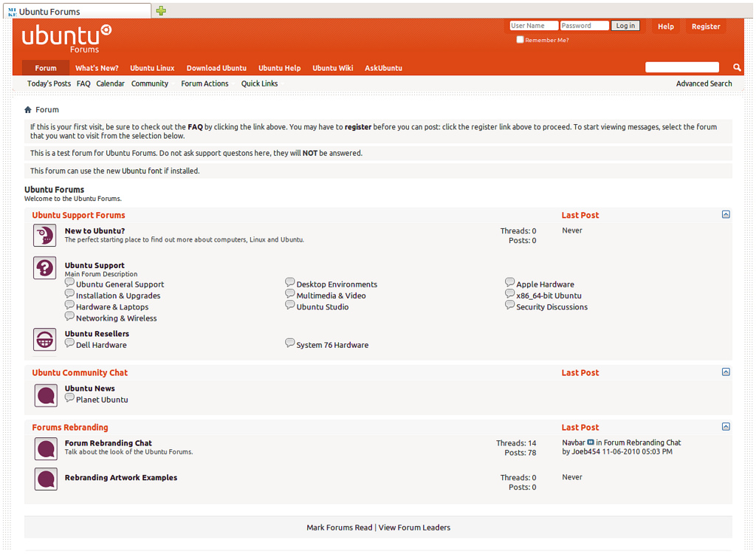Open the New to Ubuntu? forum title
Image resolution: width=756 pixels, height=554 pixels.
[x=94, y=230]
